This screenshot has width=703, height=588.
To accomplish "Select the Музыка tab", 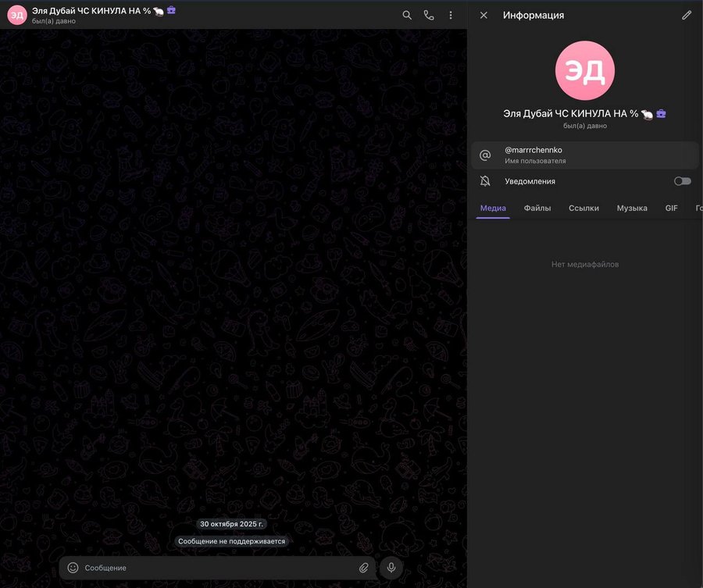I will [632, 208].
